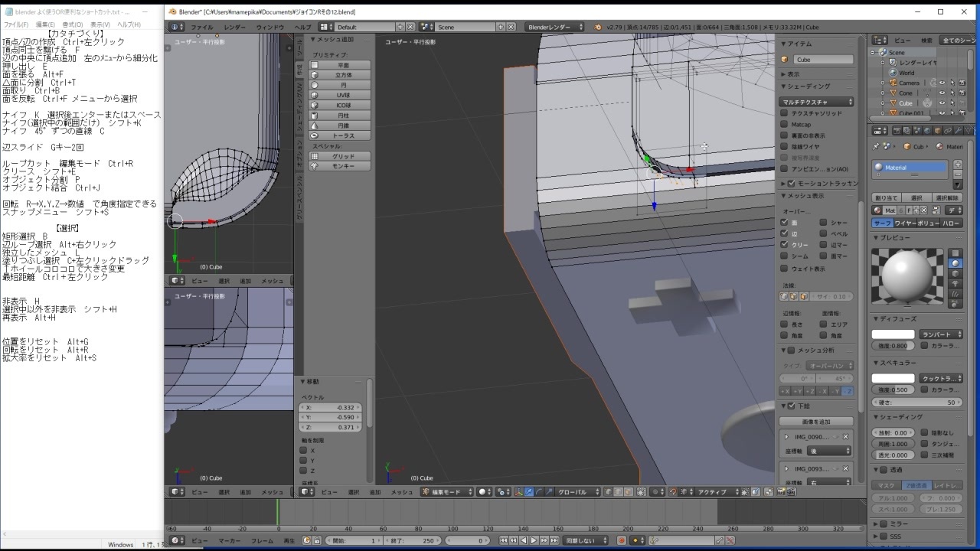Open the メッシュ menu in viewport header
The image size is (980, 551).
click(x=402, y=492)
